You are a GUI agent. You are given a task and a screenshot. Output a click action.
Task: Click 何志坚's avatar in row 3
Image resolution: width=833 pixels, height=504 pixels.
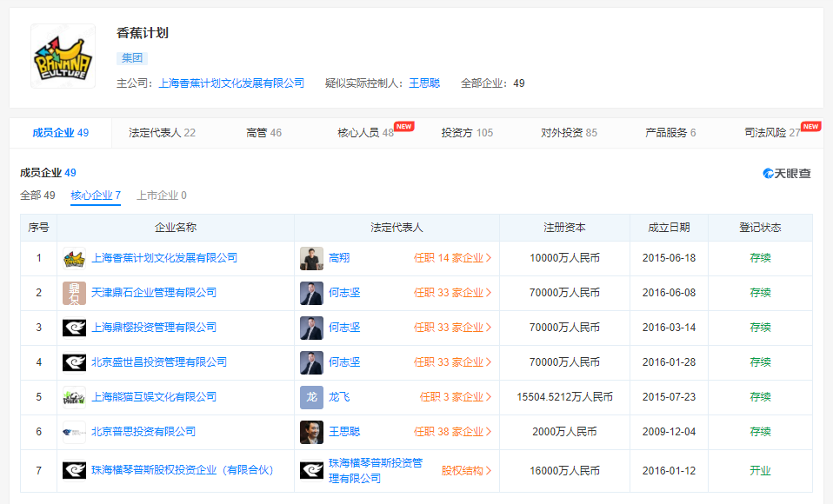click(311, 328)
